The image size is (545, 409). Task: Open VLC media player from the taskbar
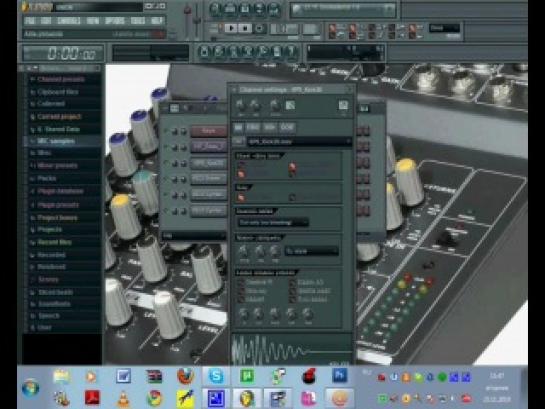pyautogui.click(x=123, y=399)
